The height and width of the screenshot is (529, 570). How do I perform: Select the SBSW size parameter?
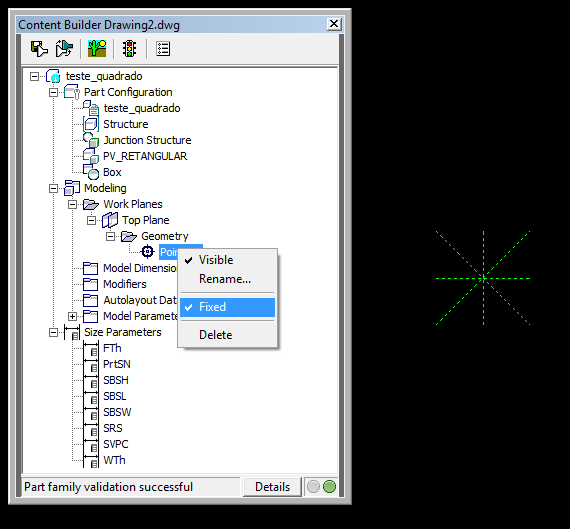click(x=117, y=412)
